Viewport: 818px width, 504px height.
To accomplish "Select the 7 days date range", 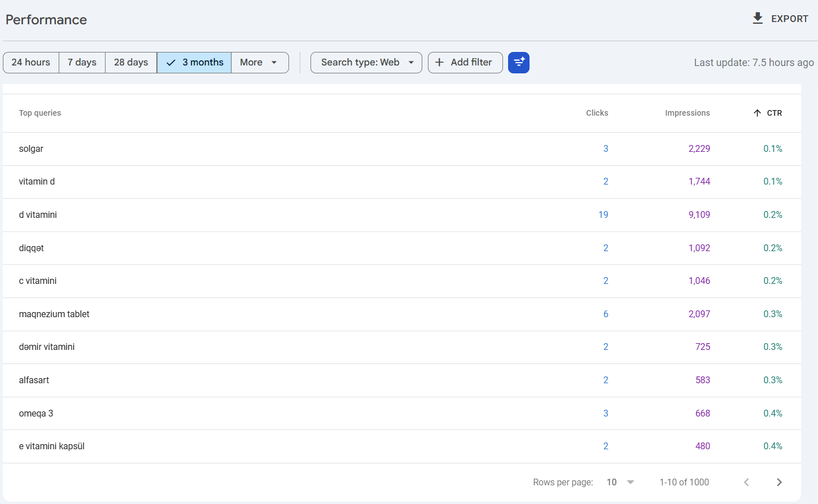I will coord(82,63).
